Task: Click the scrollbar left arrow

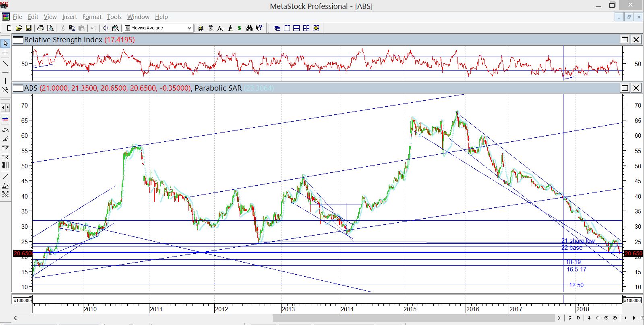Action: click(x=15, y=318)
